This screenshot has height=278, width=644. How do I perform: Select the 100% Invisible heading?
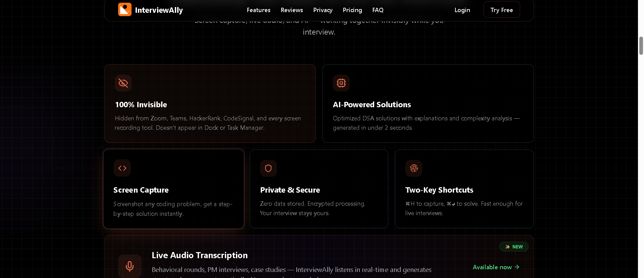pos(141,105)
